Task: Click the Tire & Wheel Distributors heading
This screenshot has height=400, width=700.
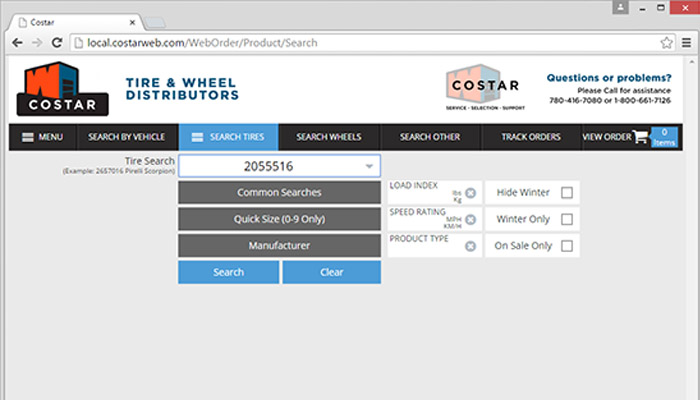Action: (182, 89)
